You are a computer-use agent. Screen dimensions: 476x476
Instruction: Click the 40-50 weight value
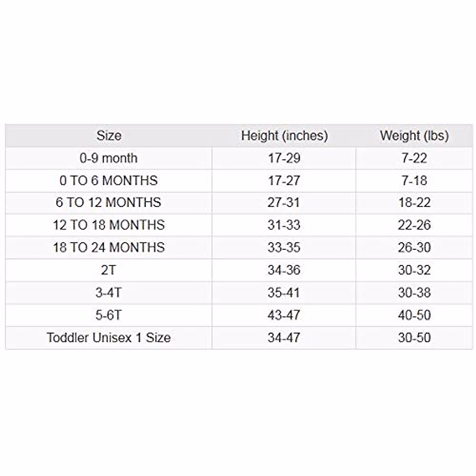tap(414, 315)
